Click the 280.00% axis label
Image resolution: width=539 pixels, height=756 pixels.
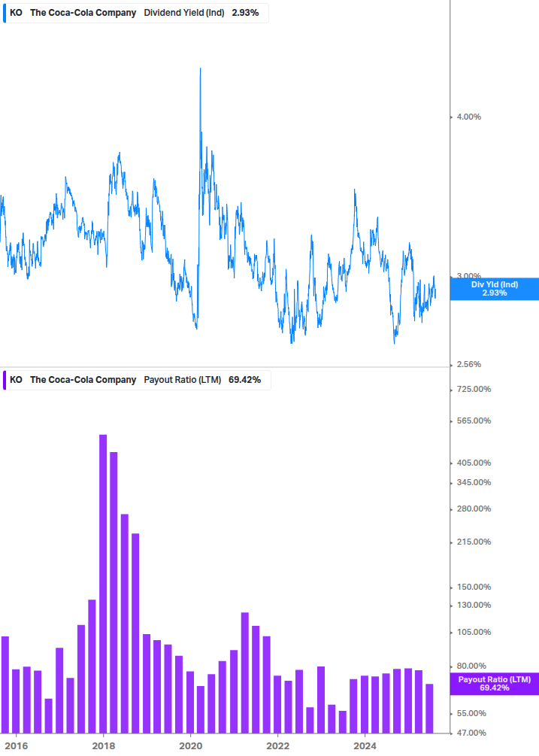point(474,509)
